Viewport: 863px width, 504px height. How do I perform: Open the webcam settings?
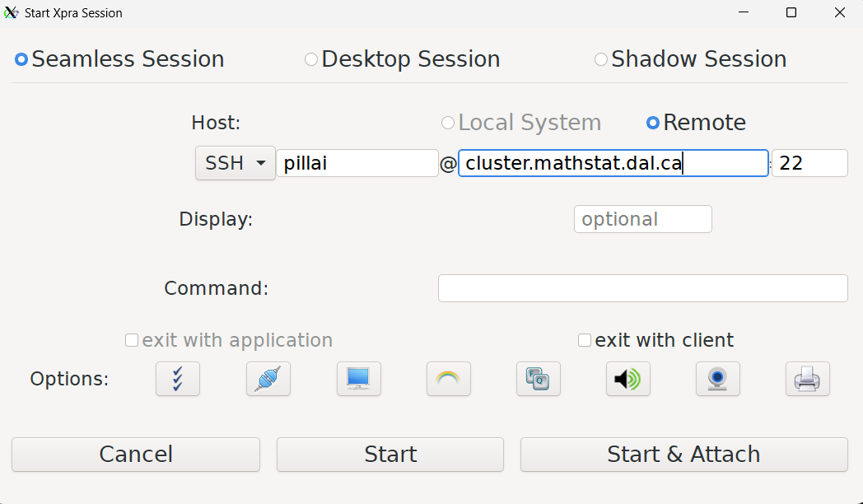click(x=717, y=379)
